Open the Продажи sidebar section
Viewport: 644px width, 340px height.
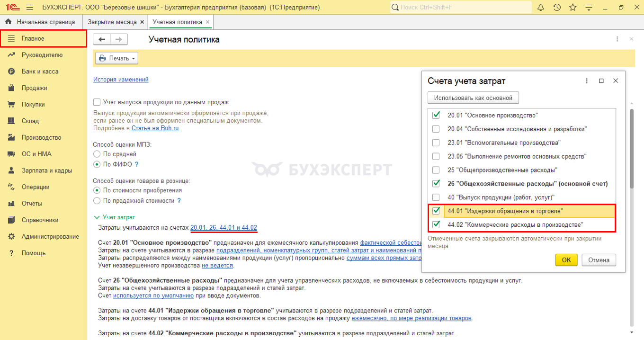pyautogui.click(x=43, y=88)
